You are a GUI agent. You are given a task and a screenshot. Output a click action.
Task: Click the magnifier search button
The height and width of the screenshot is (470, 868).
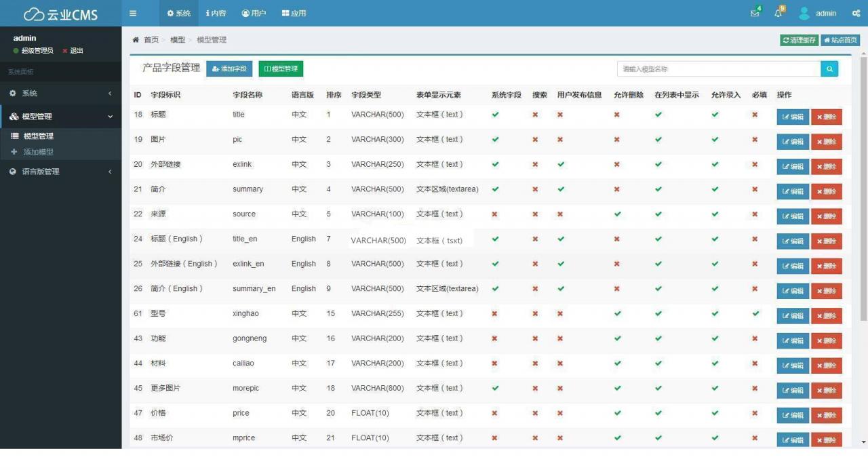pos(829,68)
